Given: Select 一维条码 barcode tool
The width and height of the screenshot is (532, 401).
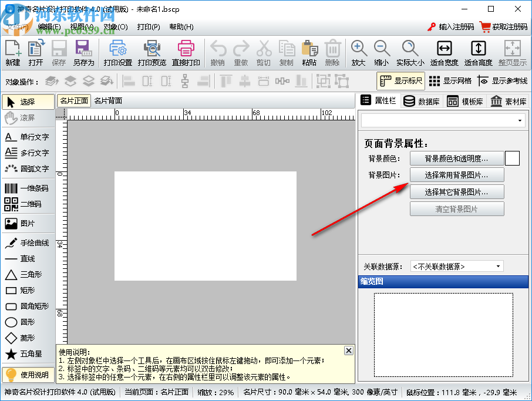Looking at the screenshot, I should click(x=28, y=188).
